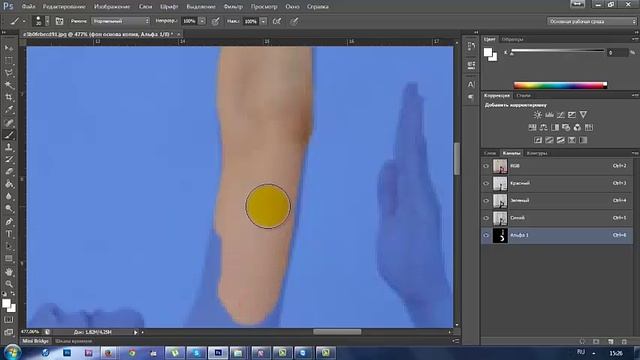This screenshot has width=640, height=360.
Task: Select the Zoom tool in toolbox
Action: 9,284
